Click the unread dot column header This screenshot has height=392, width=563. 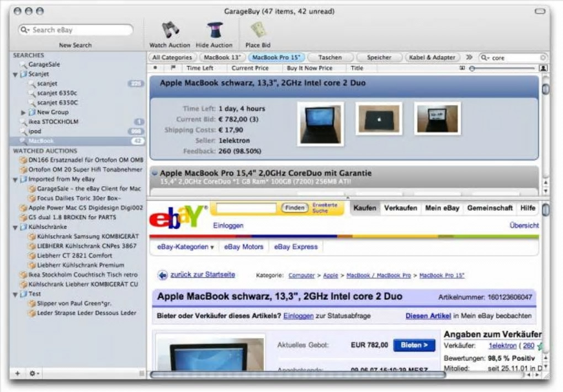point(155,67)
